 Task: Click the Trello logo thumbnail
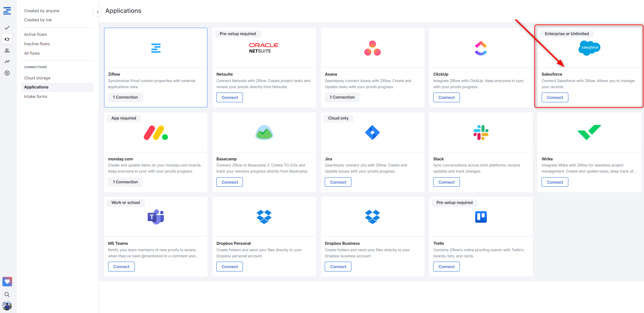coord(480,217)
